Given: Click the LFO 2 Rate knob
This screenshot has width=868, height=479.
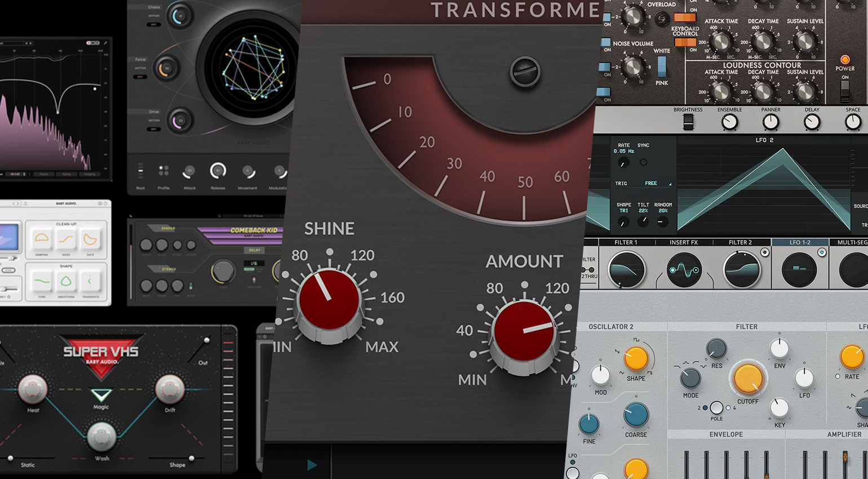Looking at the screenshot, I should click(623, 163).
